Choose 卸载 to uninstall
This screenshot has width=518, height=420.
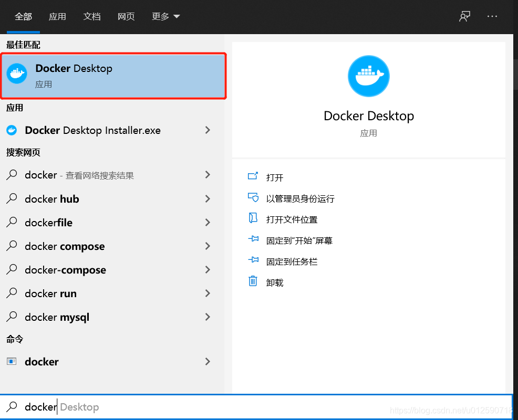click(275, 283)
